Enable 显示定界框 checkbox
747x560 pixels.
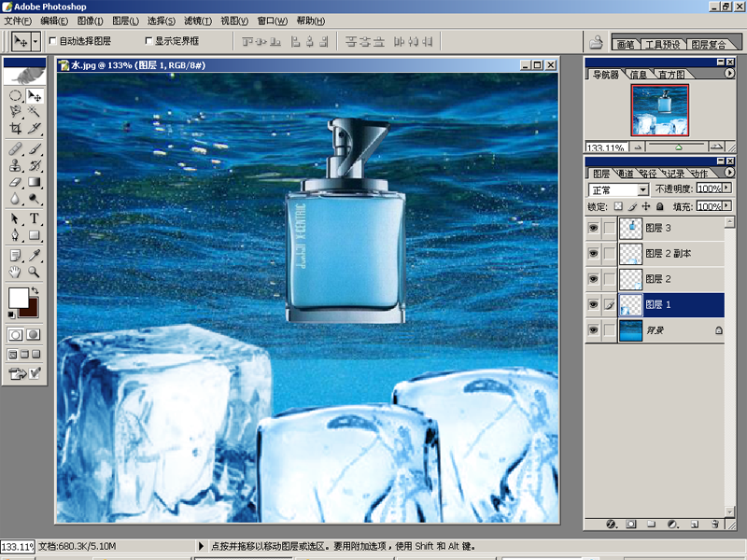pyautogui.click(x=148, y=41)
